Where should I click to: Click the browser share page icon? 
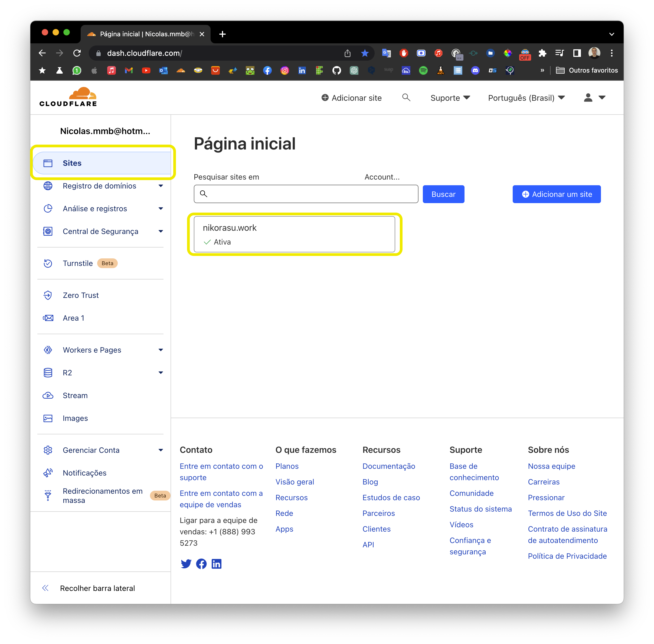(x=347, y=53)
